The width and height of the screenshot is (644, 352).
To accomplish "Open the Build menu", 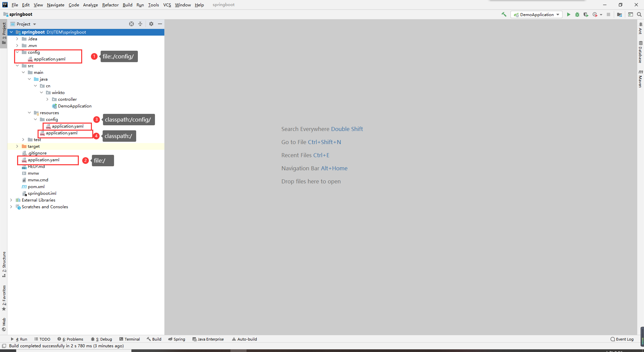I will (127, 5).
